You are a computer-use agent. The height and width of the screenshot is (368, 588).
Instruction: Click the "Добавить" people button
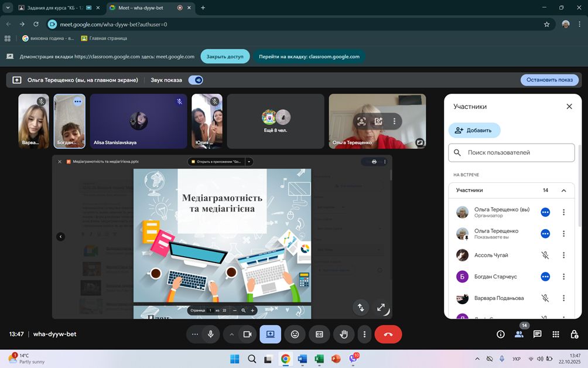coord(474,130)
